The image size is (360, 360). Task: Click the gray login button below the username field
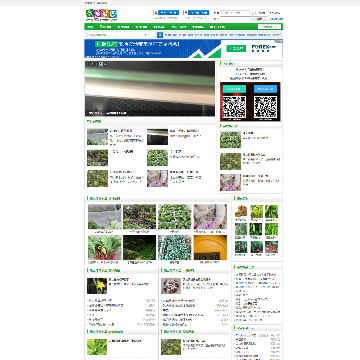tap(259, 19)
